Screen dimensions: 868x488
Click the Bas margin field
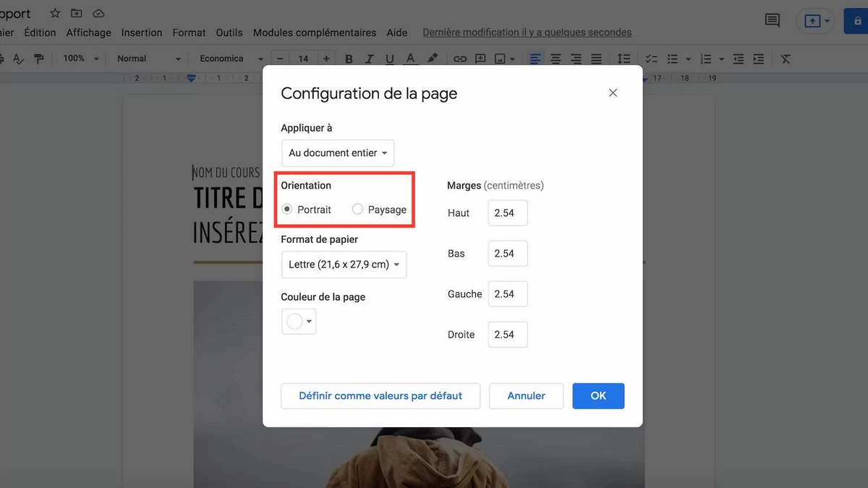(508, 254)
